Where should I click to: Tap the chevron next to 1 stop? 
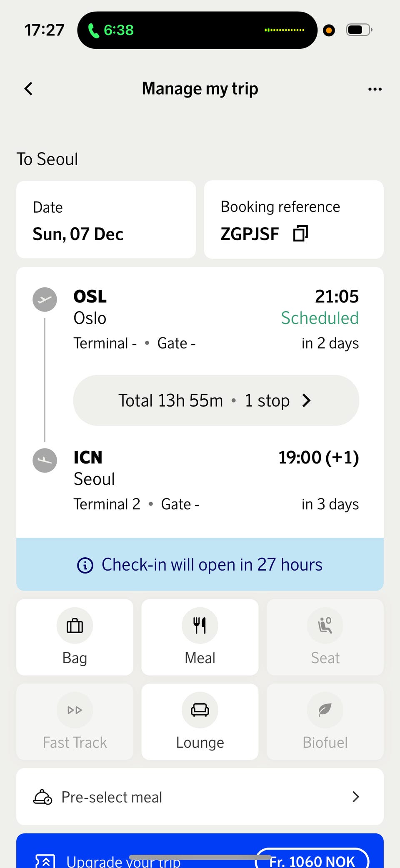pos(307,400)
